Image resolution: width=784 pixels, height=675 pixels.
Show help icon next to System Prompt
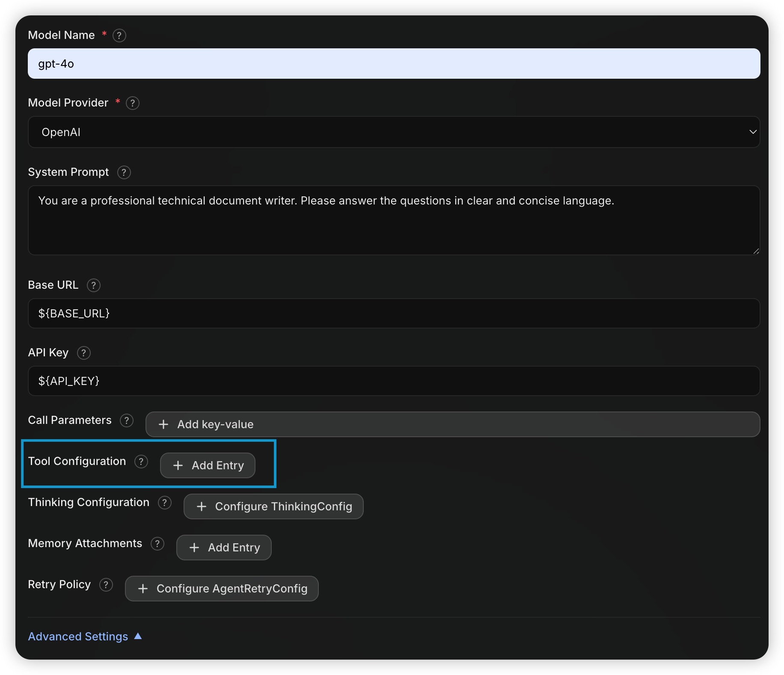[x=124, y=172]
